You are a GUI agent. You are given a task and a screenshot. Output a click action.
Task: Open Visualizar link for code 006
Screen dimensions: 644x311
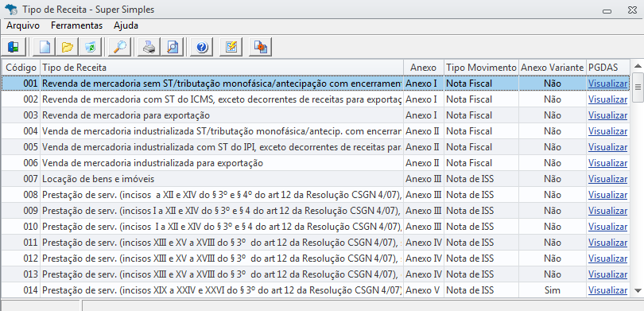pos(607,163)
